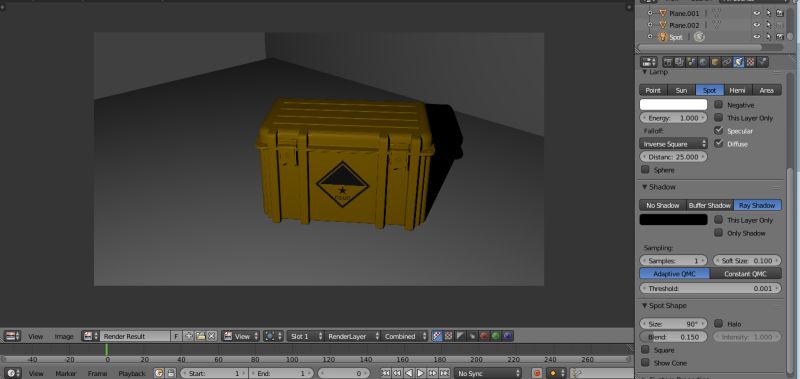
Task: Open the Render properties tab
Action: point(668,62)
